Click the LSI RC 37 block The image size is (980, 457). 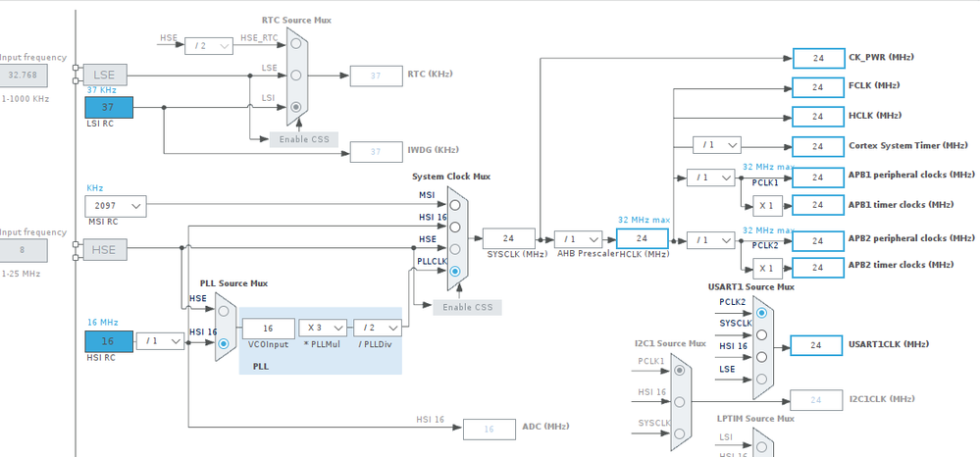[x=109, y=108]
